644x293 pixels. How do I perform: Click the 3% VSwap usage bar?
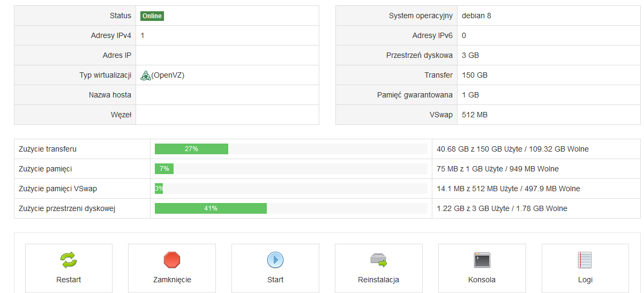click(x=159, y=189)
